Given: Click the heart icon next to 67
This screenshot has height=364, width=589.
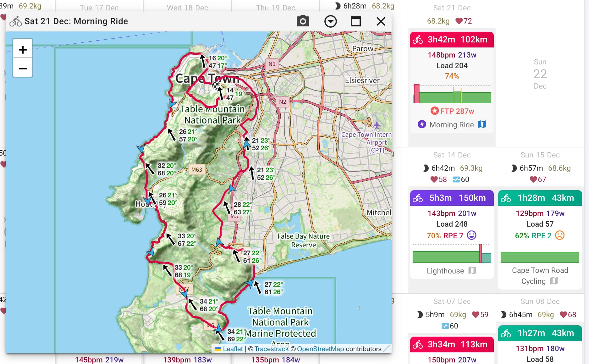Looking at the screenshot, I should pyautogui.click(x=533, y=179).
